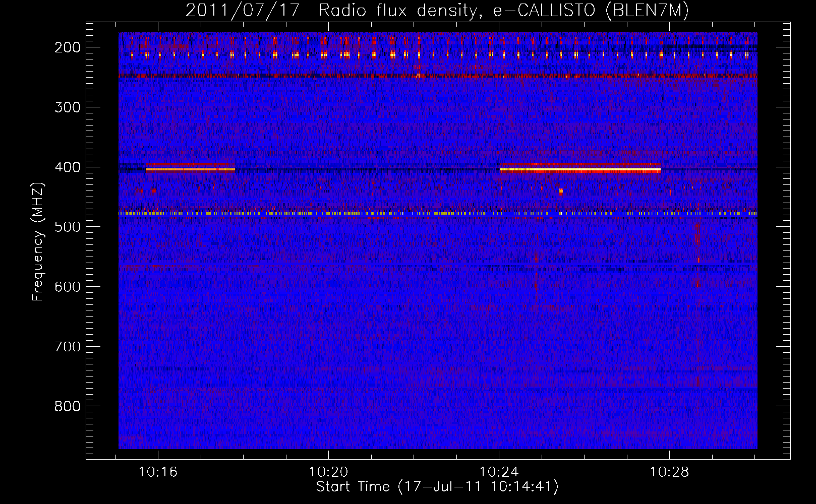Viewport: 816px width, 504px height.
Task: Click the shorter 400 MHz emission band starting near 10:16
Action: pos(190,169)
